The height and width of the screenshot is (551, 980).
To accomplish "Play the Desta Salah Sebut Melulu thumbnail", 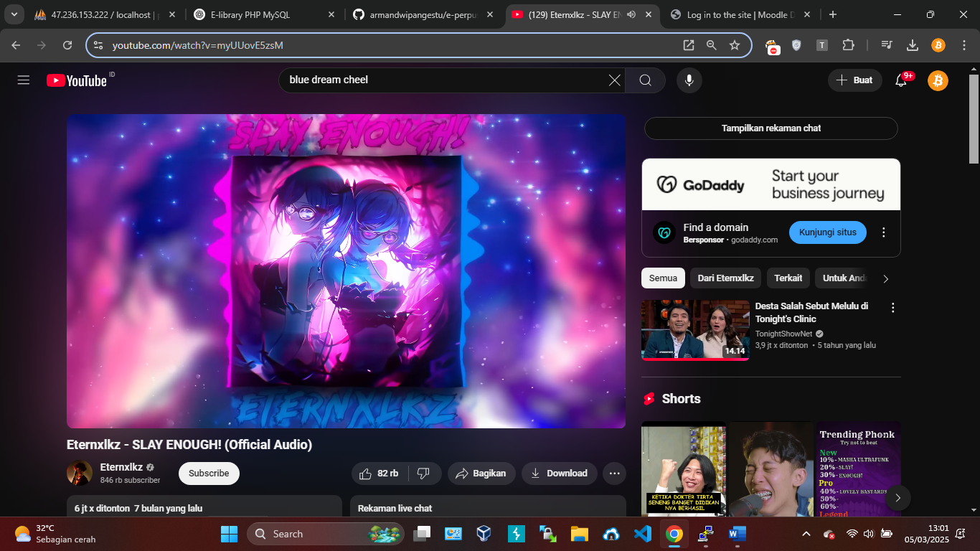I will coord(695,330).
